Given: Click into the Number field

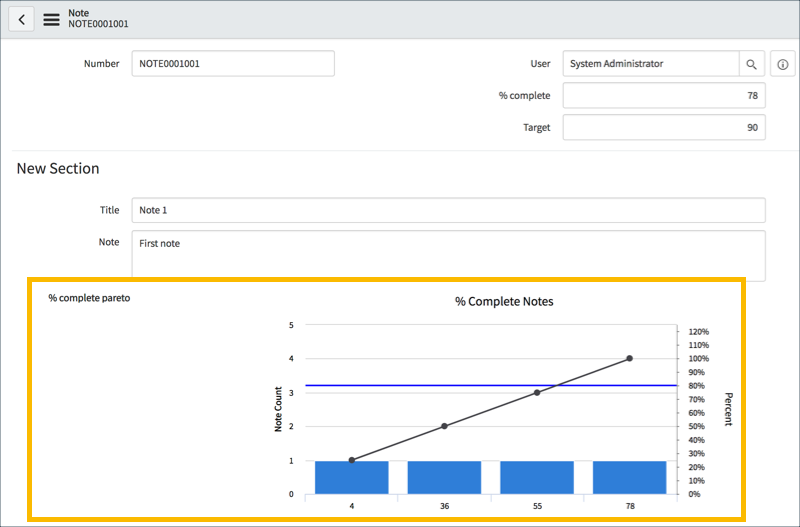Looking at the screenshot, I should coord(233,63).
